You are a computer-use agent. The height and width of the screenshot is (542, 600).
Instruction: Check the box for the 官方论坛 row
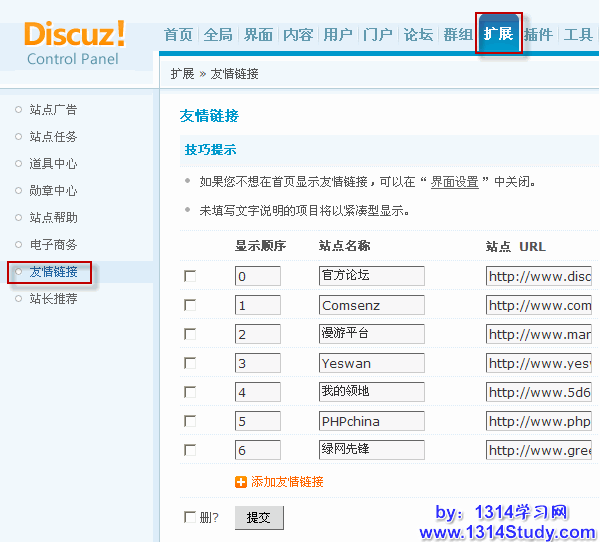[x=190, y=276]
